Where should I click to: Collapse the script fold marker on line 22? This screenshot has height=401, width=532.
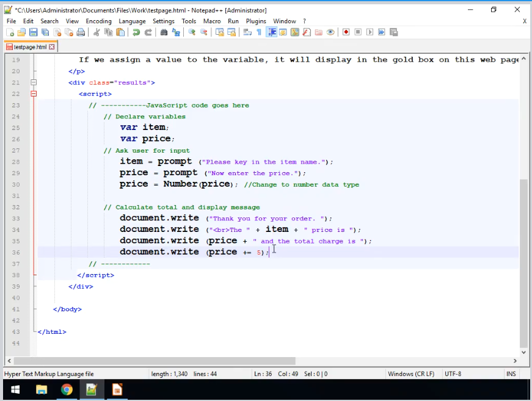click(34, 94)
